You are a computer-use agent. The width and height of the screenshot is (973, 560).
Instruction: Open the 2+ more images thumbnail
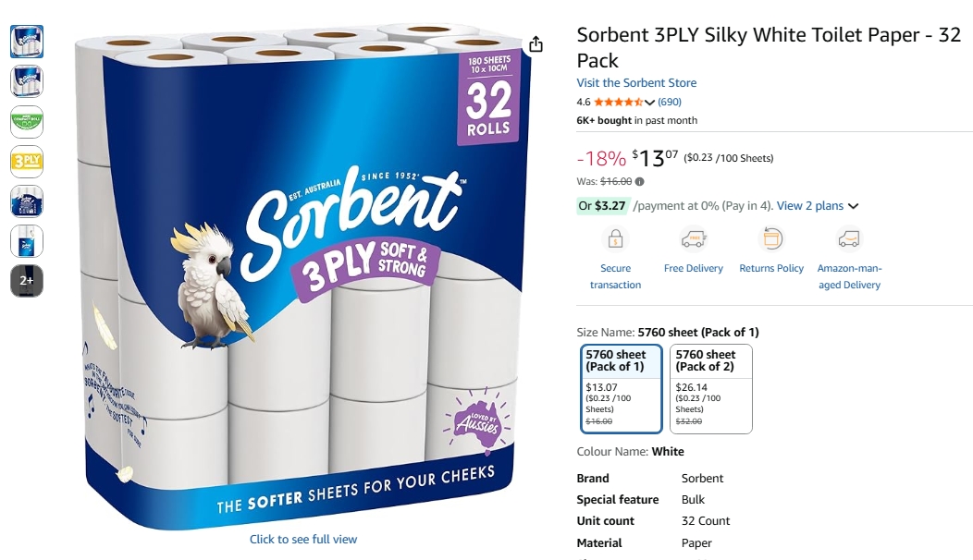(x=27, y=280)
